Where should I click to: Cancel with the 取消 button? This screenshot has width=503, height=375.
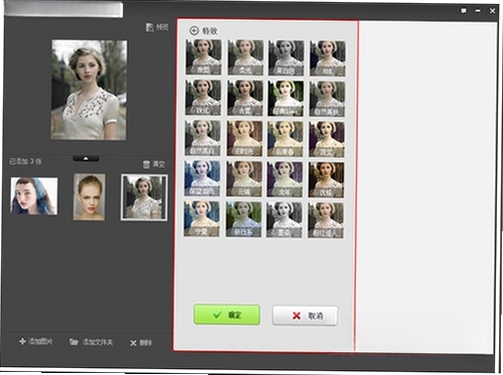point(305,315)
